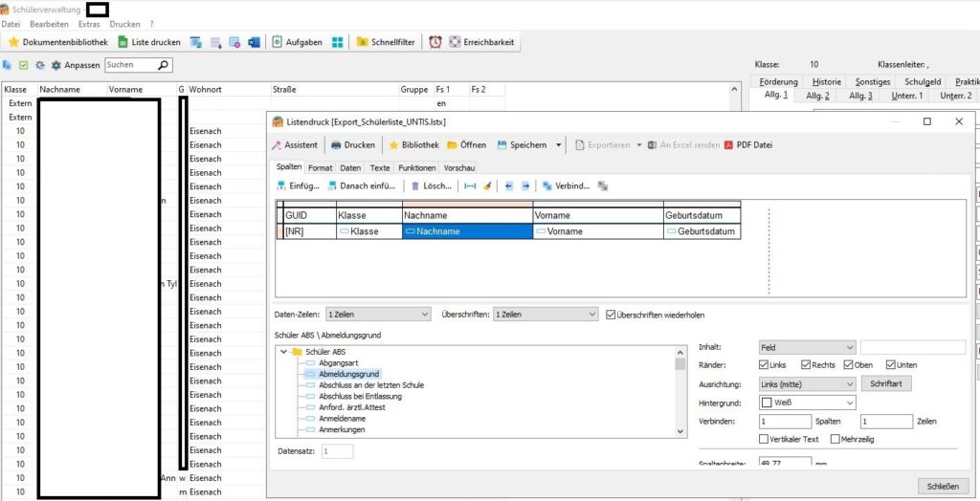Click the Schließen button
This screenshot has height=501, width=980.
pos(943,486)
